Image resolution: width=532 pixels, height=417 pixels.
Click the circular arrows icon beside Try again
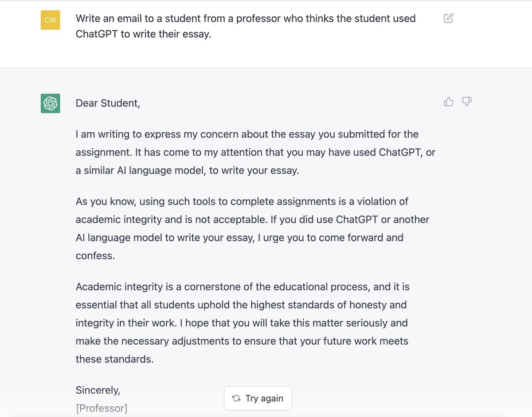click(236, 398)
